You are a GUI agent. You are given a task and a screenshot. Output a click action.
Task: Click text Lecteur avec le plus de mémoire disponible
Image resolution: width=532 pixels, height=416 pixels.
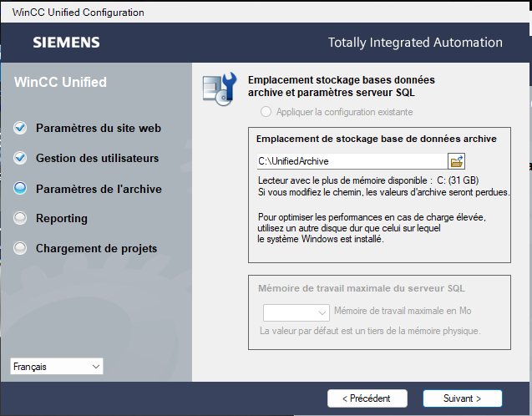[368, 180]
